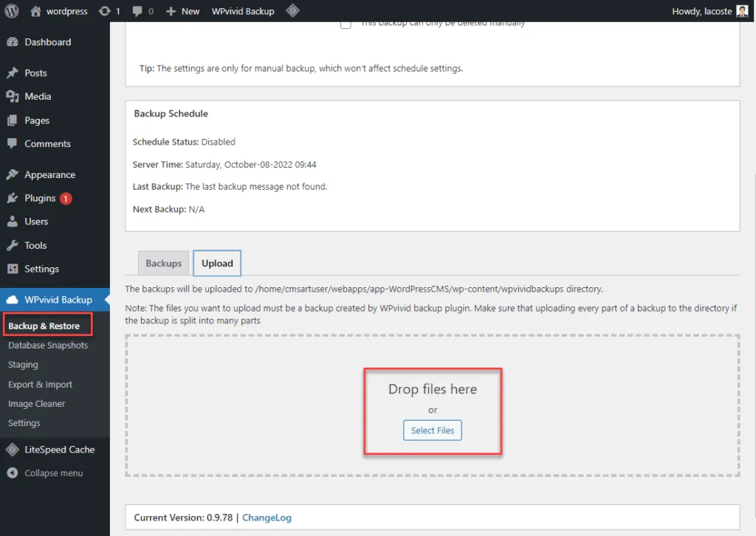Click Last Backup message text
The height and width of the screenshot is (536, 756).
(x=256, y=187)
